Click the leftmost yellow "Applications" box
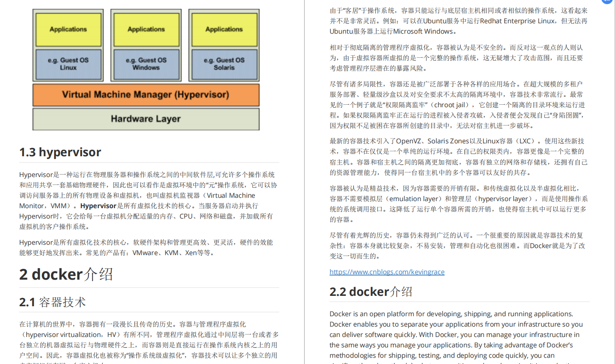 [68, 29]
